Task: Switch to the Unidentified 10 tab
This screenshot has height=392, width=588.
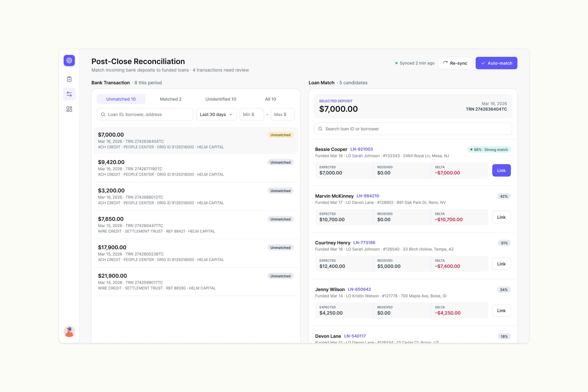Action: pyautogui.click(x=221, y=99)
